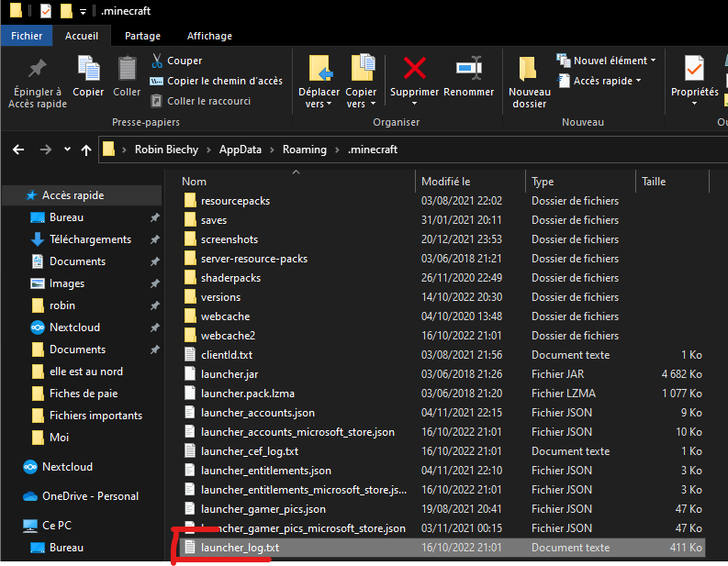Open the quick access toolbar customize arrow

(84, 12)
